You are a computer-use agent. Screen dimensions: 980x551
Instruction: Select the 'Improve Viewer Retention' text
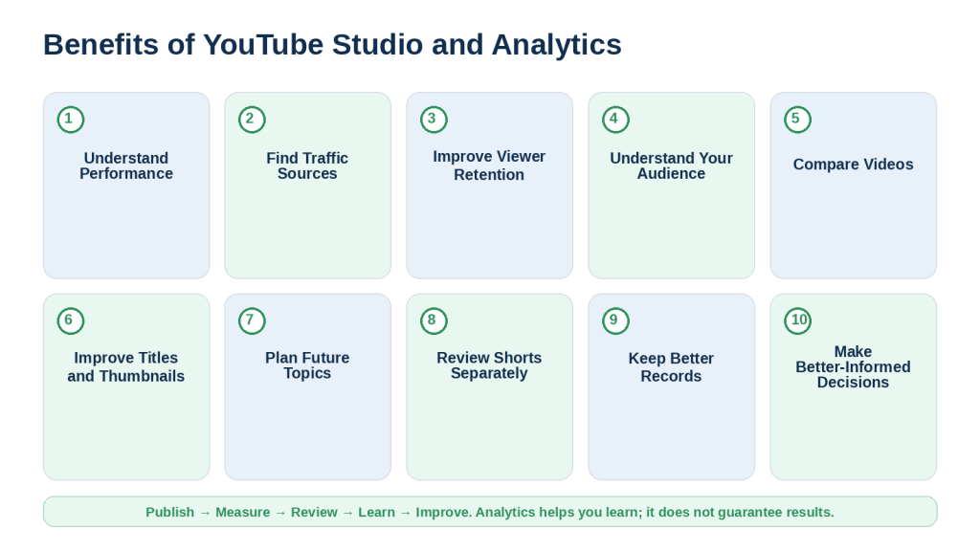pyautogui.click(x=489, y=165)
